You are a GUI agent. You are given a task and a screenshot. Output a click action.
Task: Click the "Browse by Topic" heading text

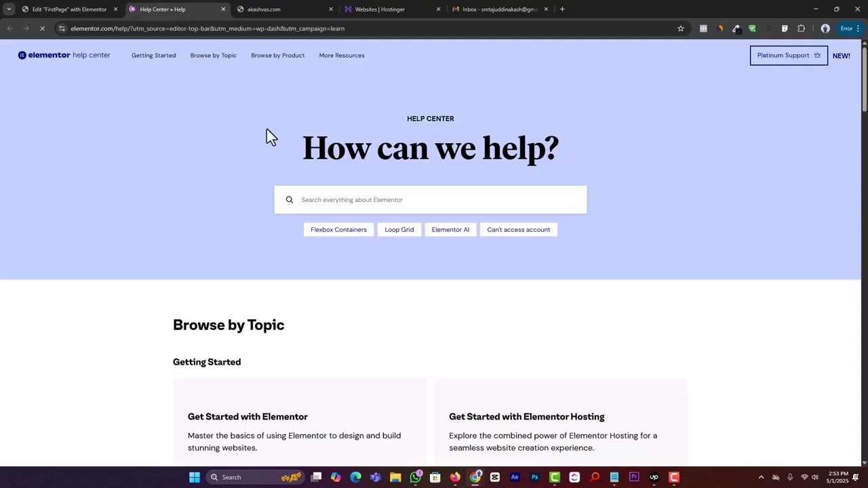(x=229, y=325)
